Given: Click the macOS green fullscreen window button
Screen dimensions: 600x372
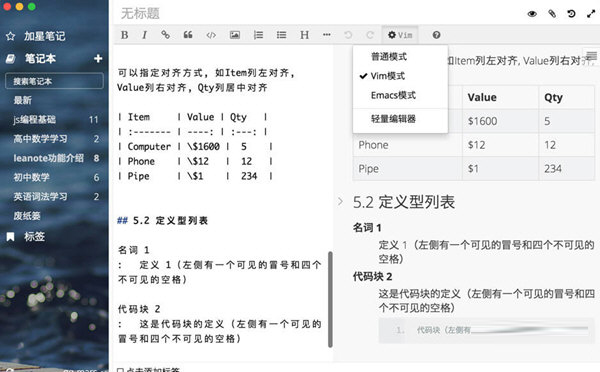Looking at the screenshot, I should click(32, 7).
